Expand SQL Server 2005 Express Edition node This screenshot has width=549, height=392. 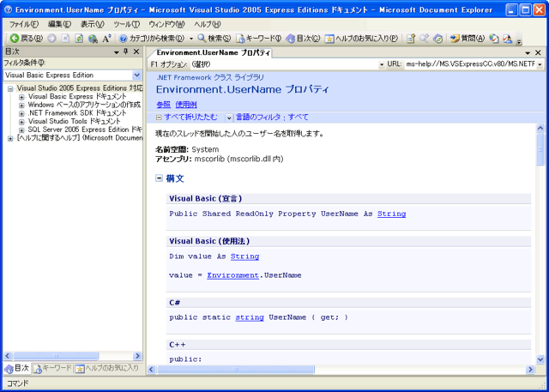pyautogui.click(x=21, y=130)
